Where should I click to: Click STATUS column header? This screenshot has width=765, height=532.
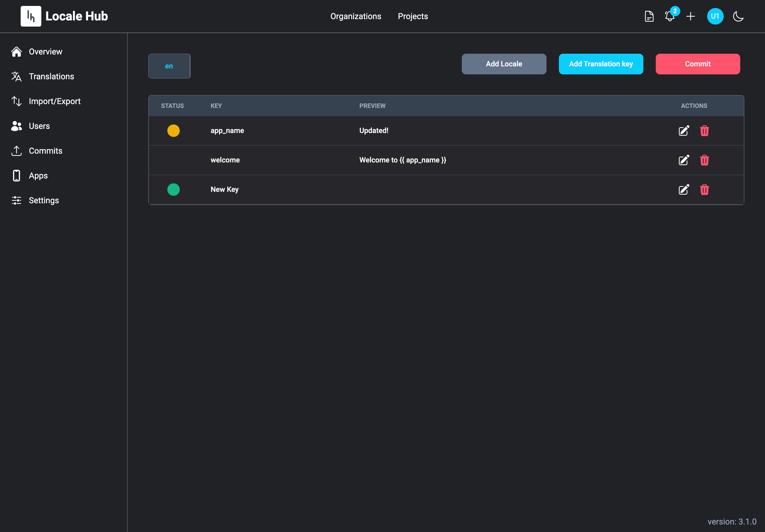172,106
